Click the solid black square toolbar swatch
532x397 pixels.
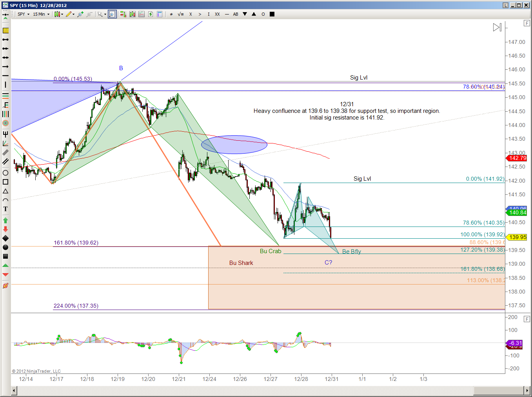click(x=272, y=14)
